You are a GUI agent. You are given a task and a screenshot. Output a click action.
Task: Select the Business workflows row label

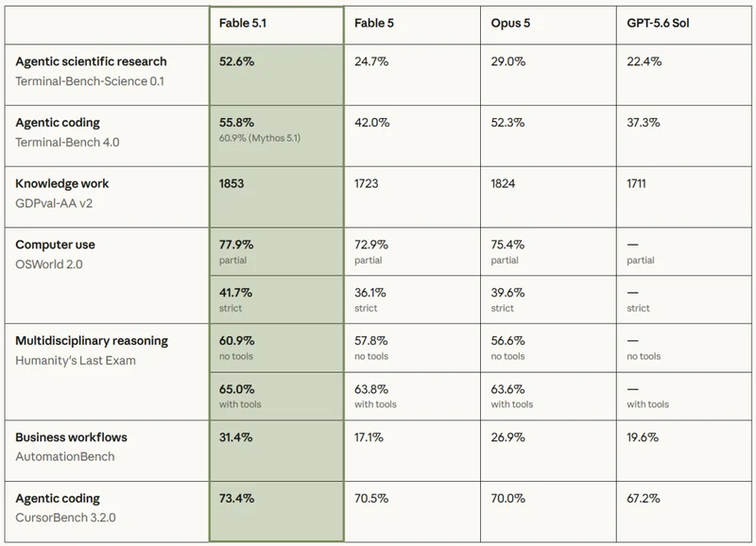(x=71, y=437)
